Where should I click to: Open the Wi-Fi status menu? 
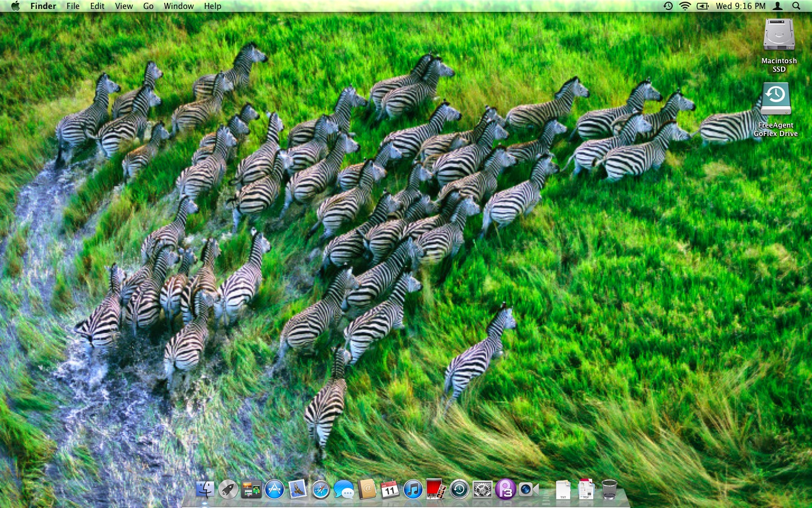685,6
